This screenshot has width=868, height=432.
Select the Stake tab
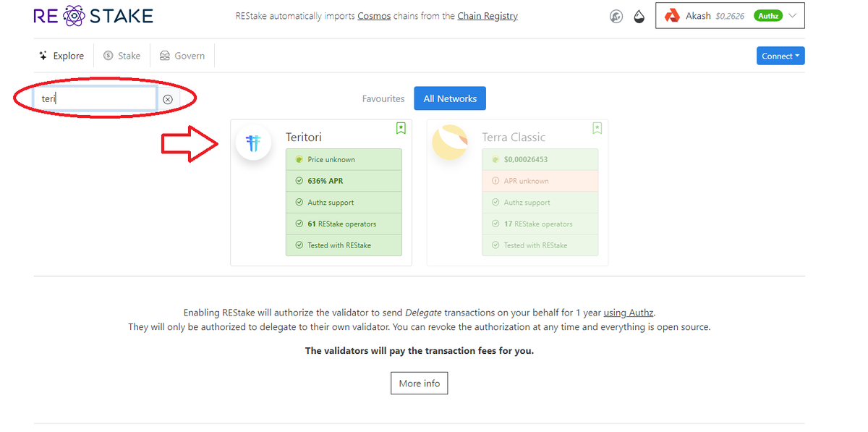pyautogui.click(x=122, y=56)
